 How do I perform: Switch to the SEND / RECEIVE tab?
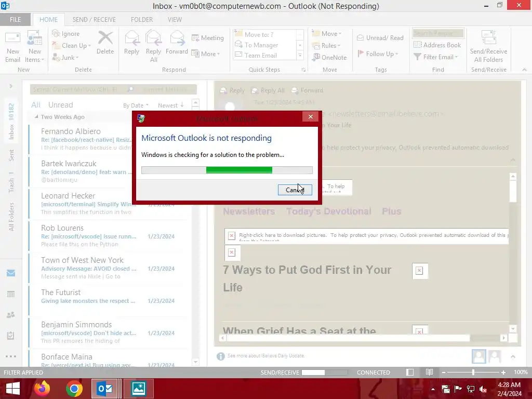coord(94,19)
